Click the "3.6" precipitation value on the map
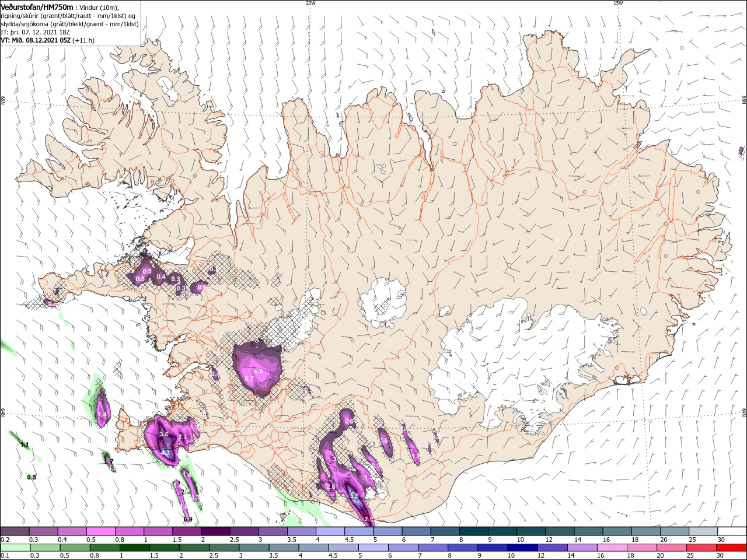 point(164,434)
